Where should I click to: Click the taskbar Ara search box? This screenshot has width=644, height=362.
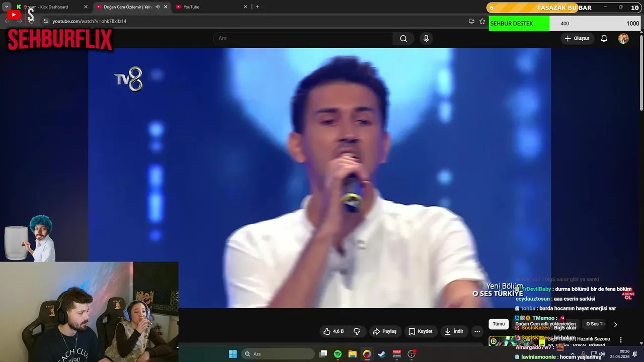click(x=277, y=354)
